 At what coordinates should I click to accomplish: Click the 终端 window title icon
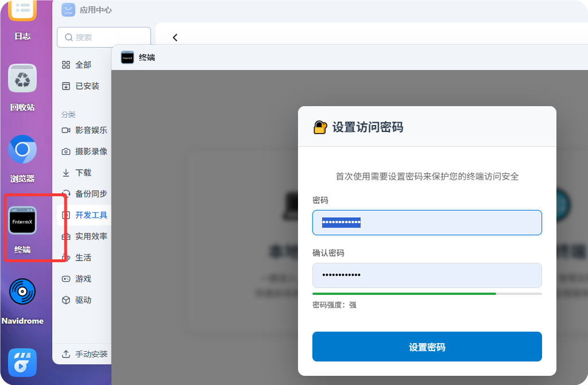[127, 57]
